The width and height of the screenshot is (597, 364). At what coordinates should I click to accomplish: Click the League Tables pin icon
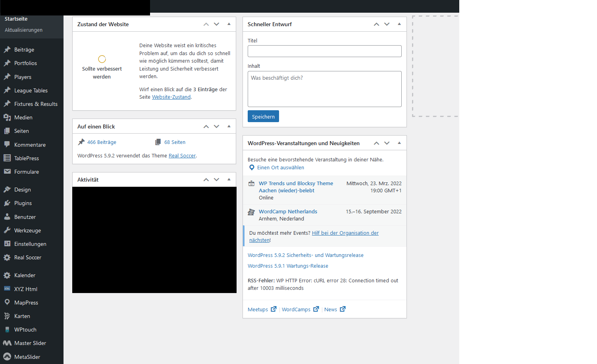click(7, 90)
